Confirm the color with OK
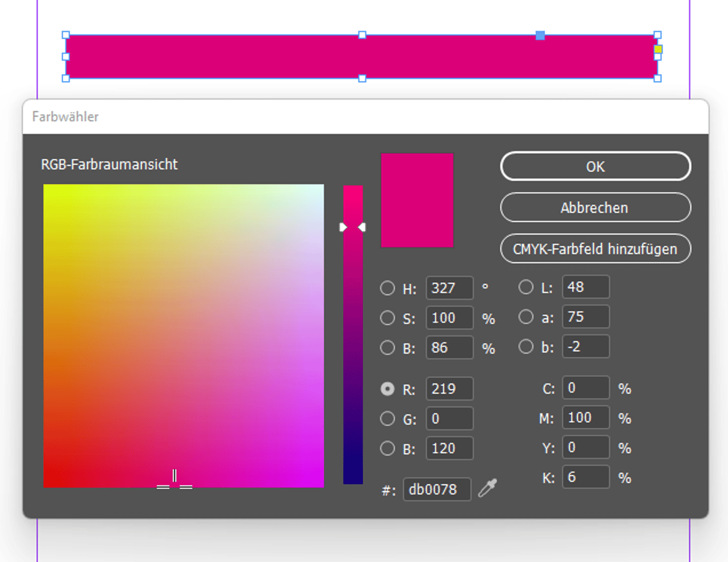Viewport: 728px width, 562px height. point(595,167)
